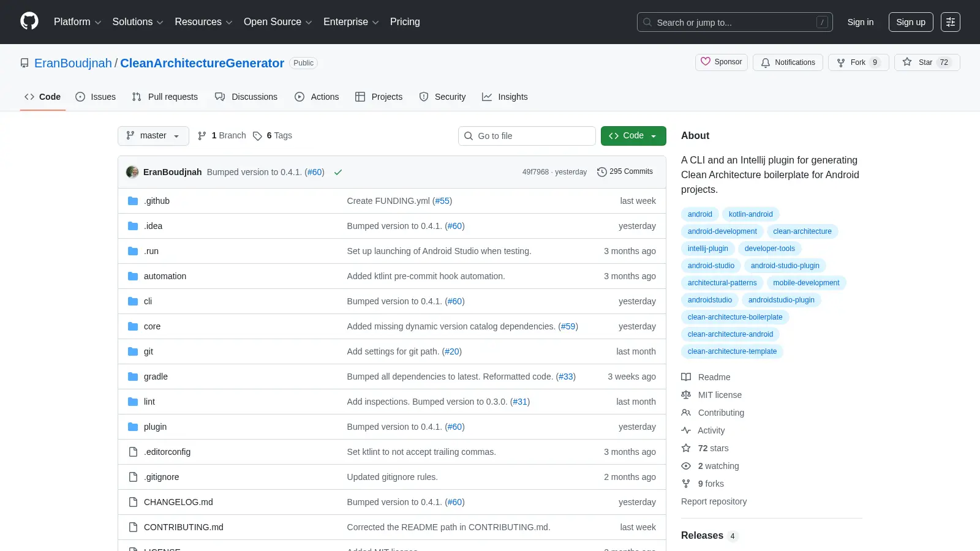Click the heart Sponsor button
Image resolution: width=980 pixels, height=551 pixels.
point(722,62)
